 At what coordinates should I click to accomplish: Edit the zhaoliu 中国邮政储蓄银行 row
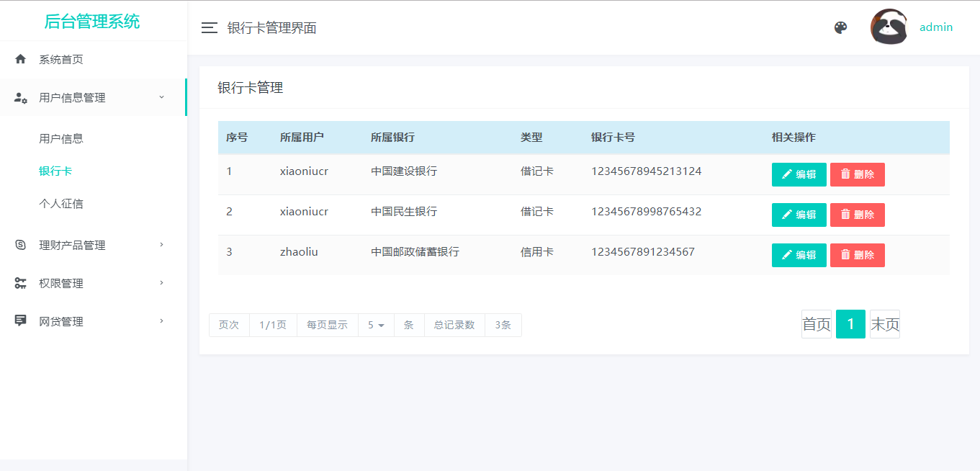tap(799, 255)
